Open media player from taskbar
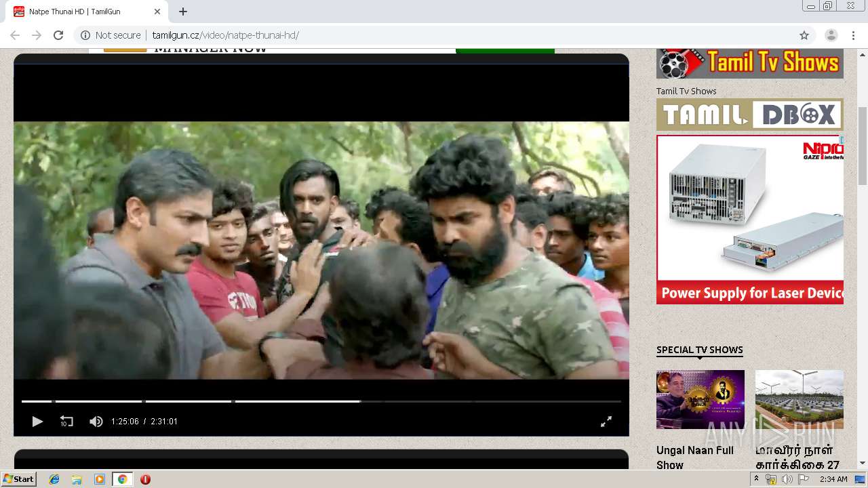 point(100,479)
